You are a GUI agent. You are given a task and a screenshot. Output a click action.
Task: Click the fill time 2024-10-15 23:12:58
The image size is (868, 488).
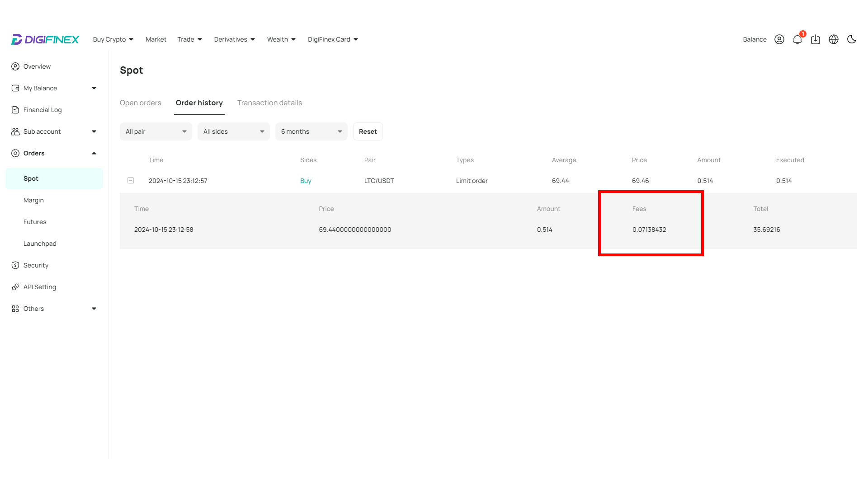click(164, 230)
